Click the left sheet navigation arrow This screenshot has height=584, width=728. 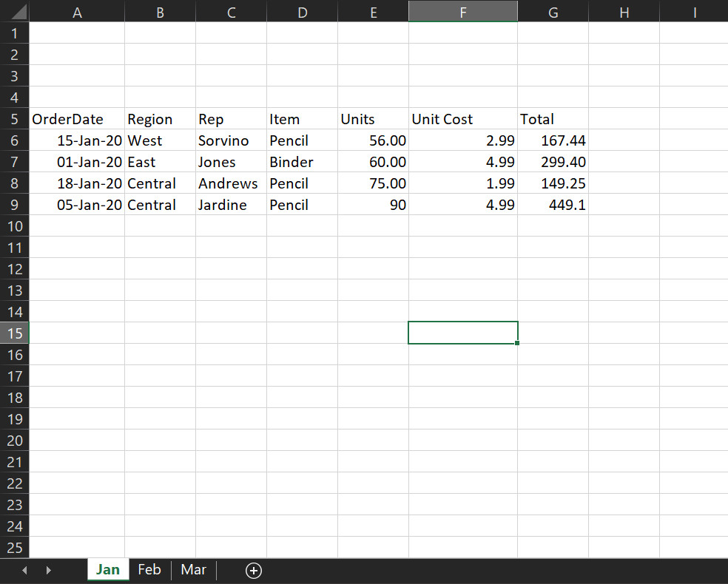coord(24,570)
